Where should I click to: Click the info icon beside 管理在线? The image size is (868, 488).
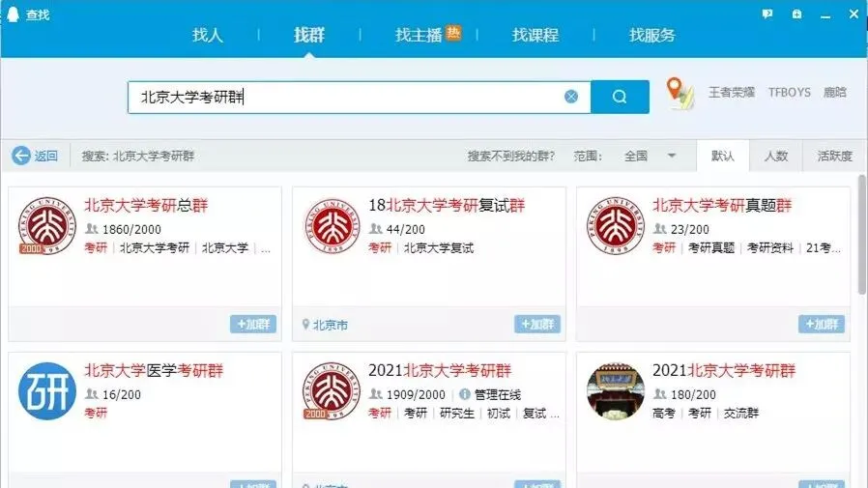coord(464,394)
